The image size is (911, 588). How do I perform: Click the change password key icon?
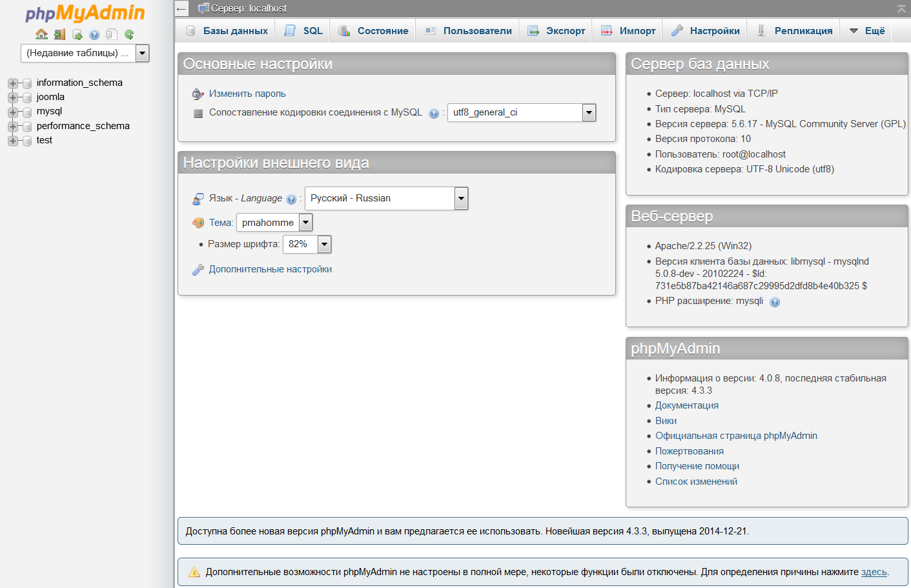(x=198, y=94)
